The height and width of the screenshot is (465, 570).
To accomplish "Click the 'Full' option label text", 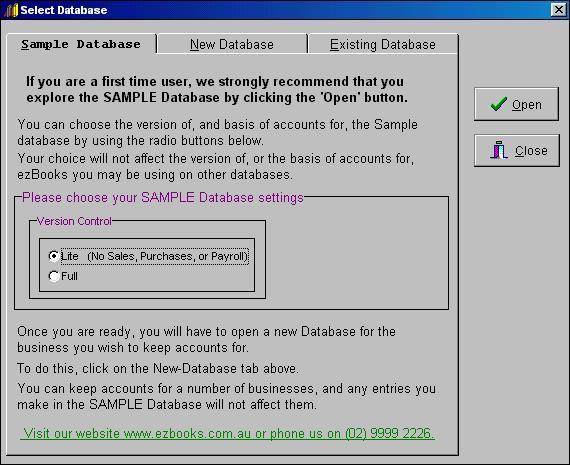I will 69,276.
